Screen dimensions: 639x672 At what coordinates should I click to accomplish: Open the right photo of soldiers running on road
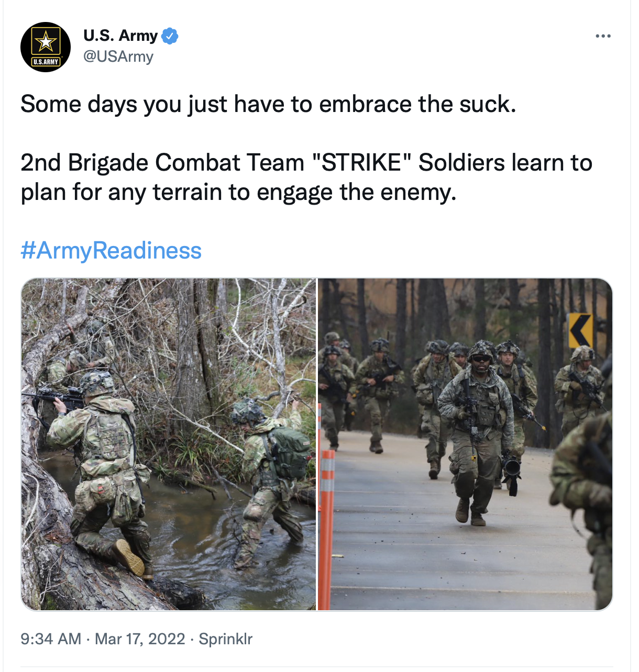tap(465, 444)
